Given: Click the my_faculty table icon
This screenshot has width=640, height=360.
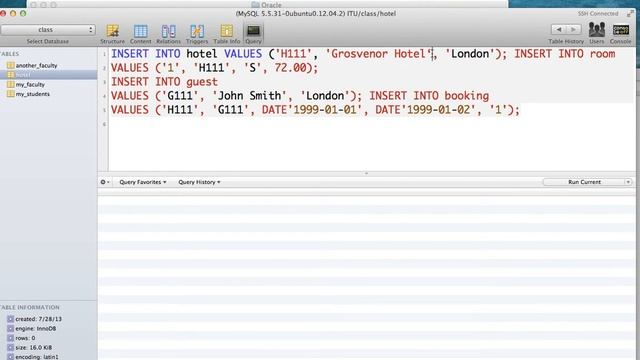Looking at the screenshot, I should [x=11, y=84].
